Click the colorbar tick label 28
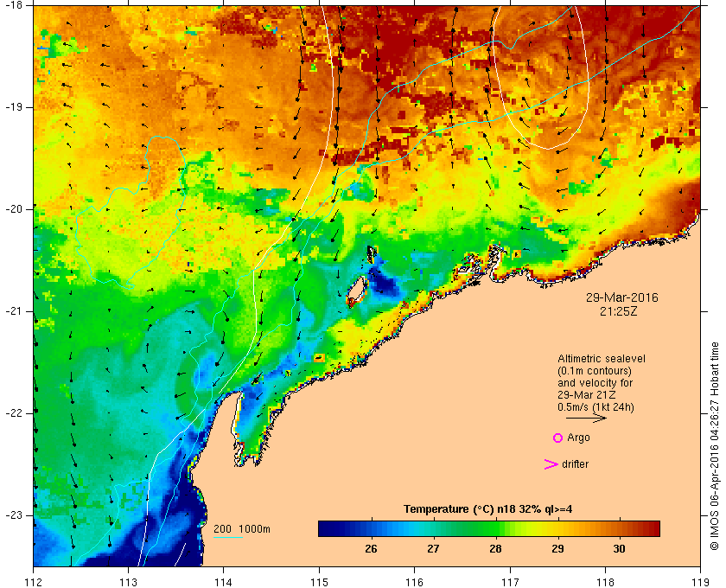 495,548
